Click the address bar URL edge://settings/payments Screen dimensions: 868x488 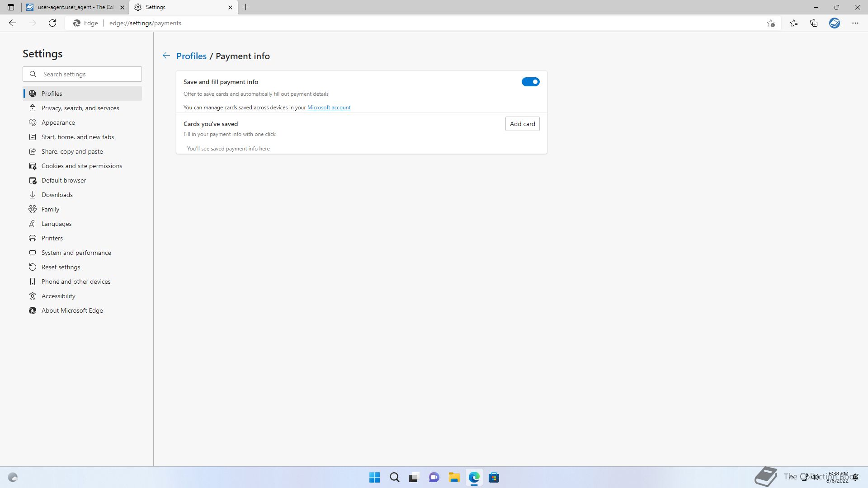pyautogui.click(x=145, y=23)
